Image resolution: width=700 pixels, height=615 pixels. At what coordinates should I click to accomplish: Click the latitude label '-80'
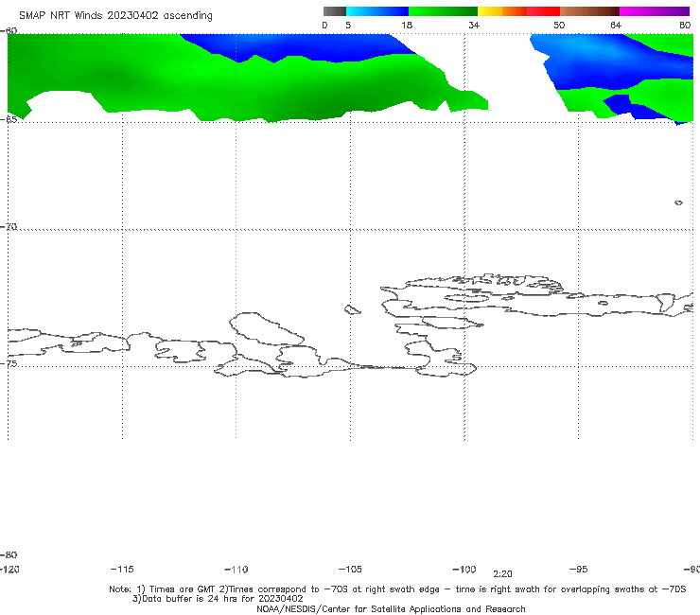pos(9,554)
